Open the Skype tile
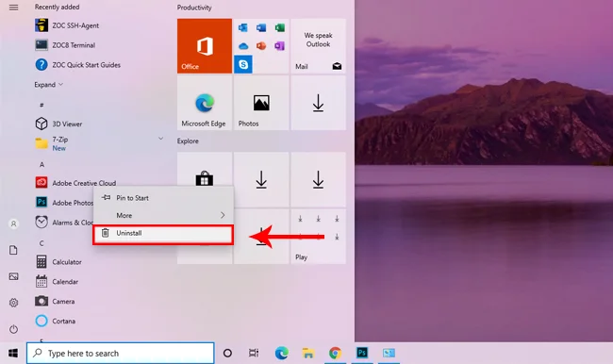 coord(243,64)
